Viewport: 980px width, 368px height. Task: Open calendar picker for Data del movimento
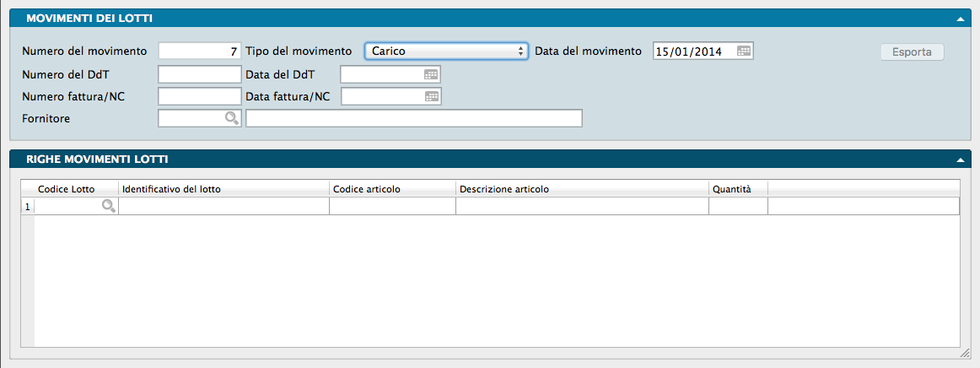coord(743,51)
